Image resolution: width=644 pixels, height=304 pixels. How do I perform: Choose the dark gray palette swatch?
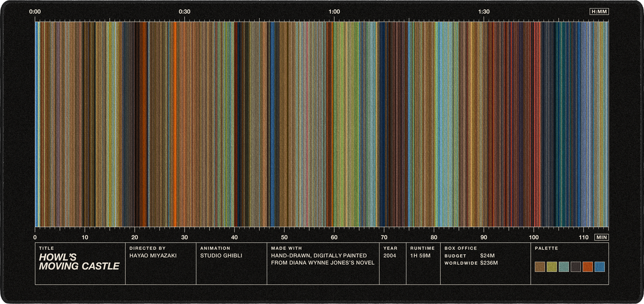point(576,267)
